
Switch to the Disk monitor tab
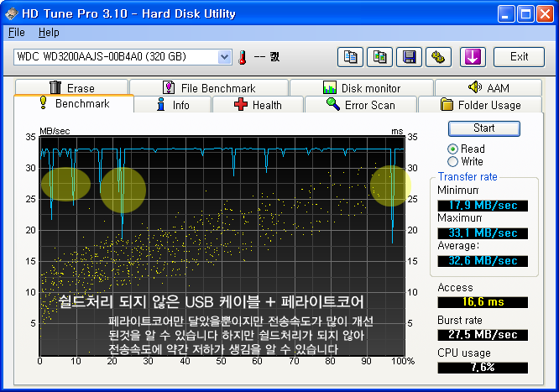pos(362,87)
